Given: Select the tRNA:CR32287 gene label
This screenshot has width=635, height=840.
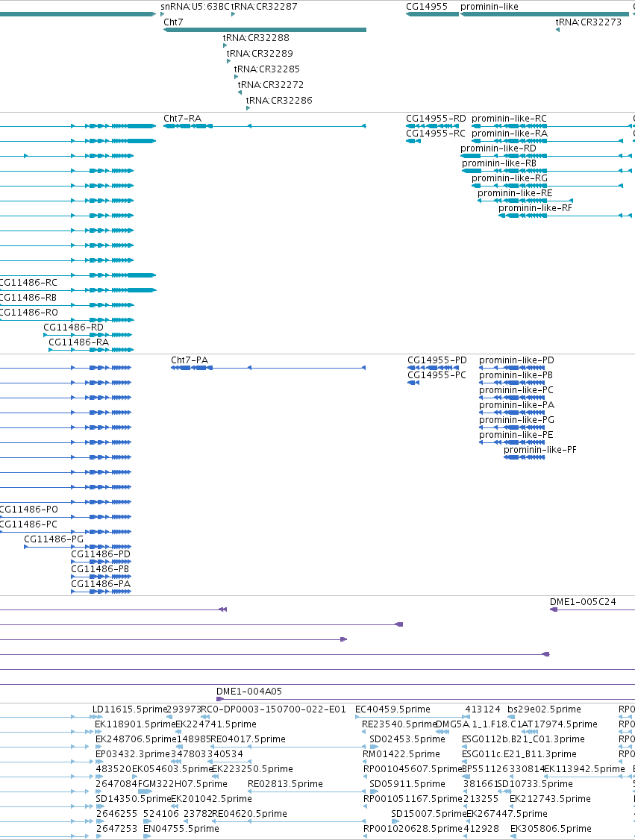Looking at the screenshot, I should click(x=264, y=7).
